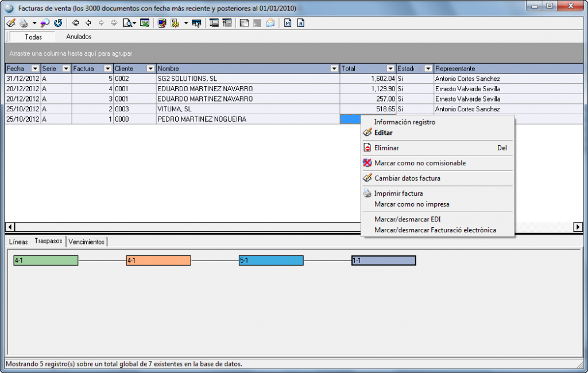
Task: Open the Nombre column filter dropdown
Action: pos(334,68)
